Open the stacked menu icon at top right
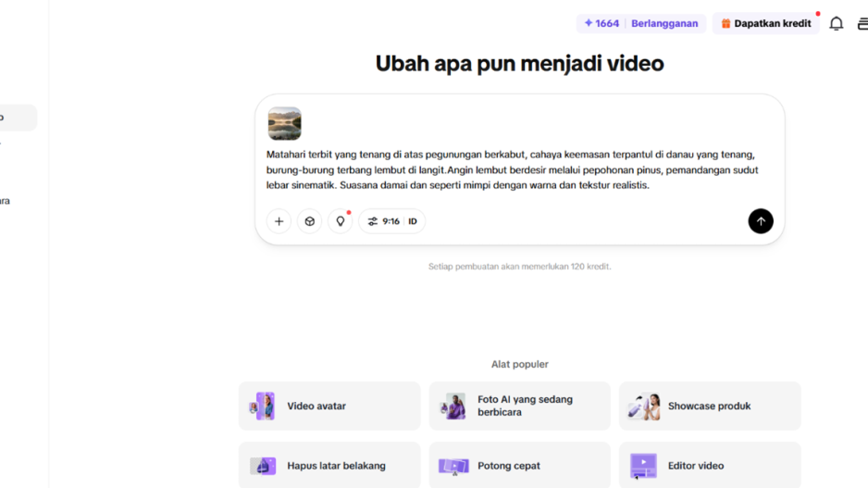This screenshot has height=488, width=868. point(862,24)
